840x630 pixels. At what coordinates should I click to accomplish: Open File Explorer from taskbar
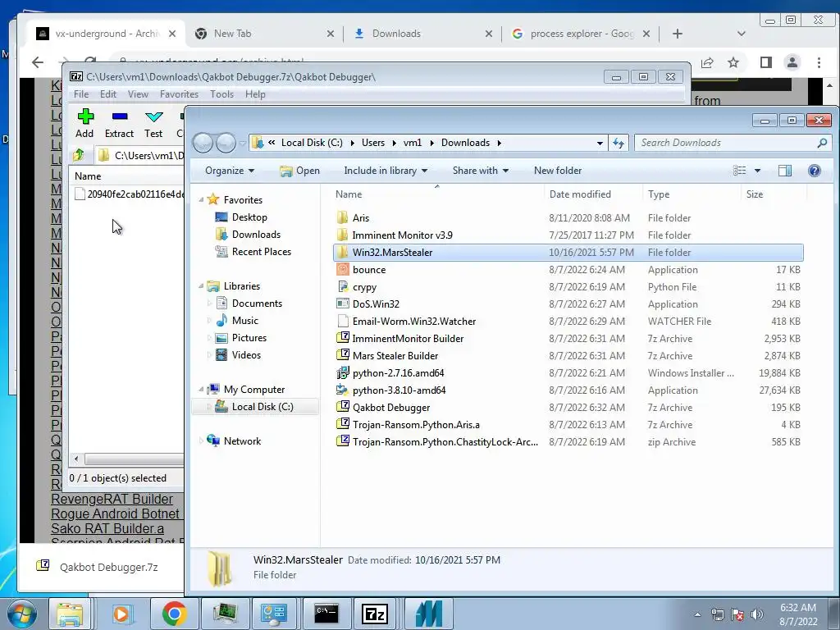point(70,614)
